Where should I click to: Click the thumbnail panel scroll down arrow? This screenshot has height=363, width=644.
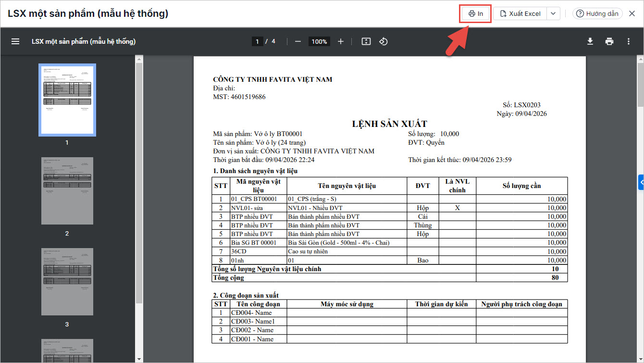[x=139, y=359]
